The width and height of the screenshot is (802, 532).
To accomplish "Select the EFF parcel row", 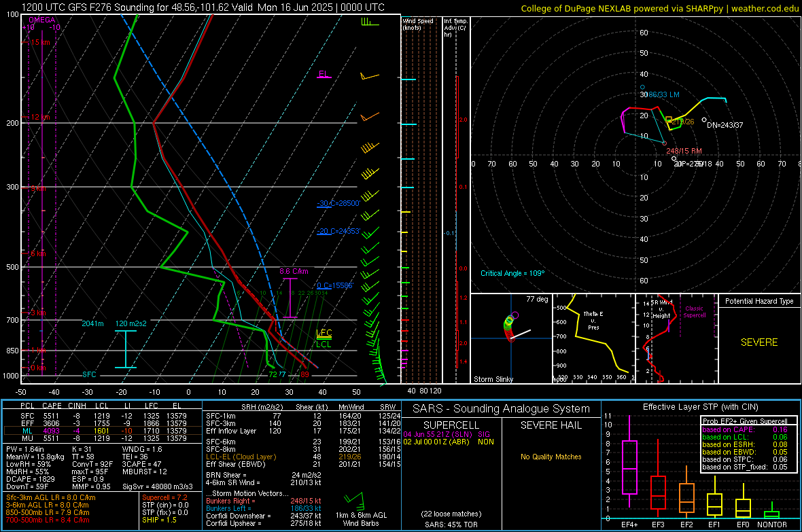I will pos(103,423).
